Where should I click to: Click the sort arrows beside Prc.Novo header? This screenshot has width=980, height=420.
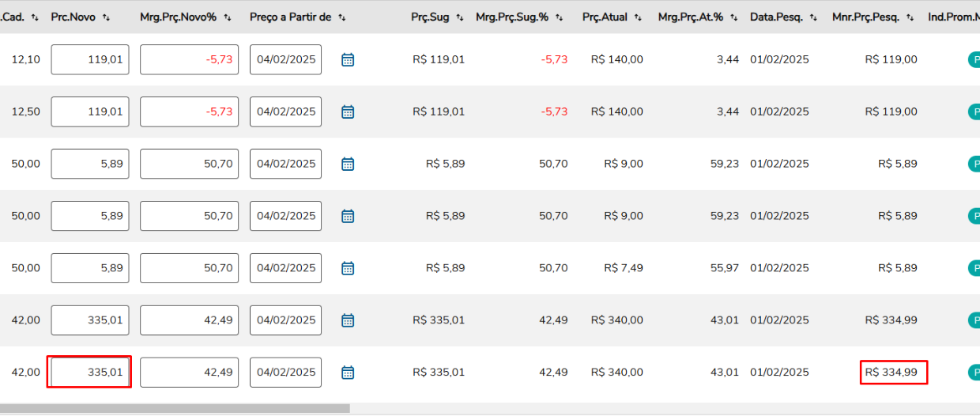tap(106, 17)
